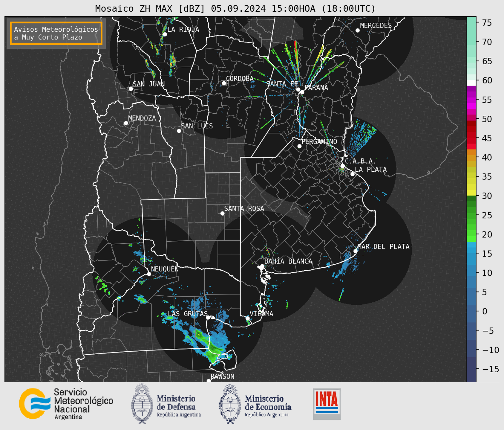Click the 75 value on the dBZ scale

click(487, 23)
